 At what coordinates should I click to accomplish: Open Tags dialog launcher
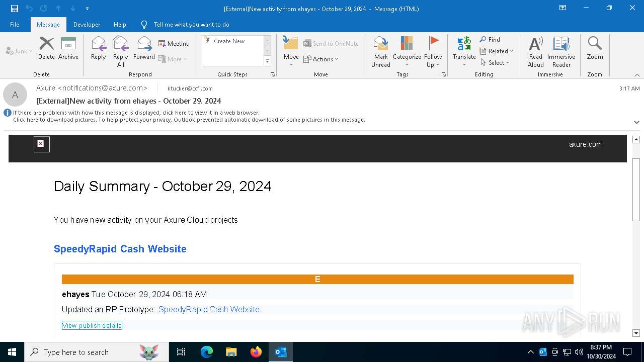(444, 74)
